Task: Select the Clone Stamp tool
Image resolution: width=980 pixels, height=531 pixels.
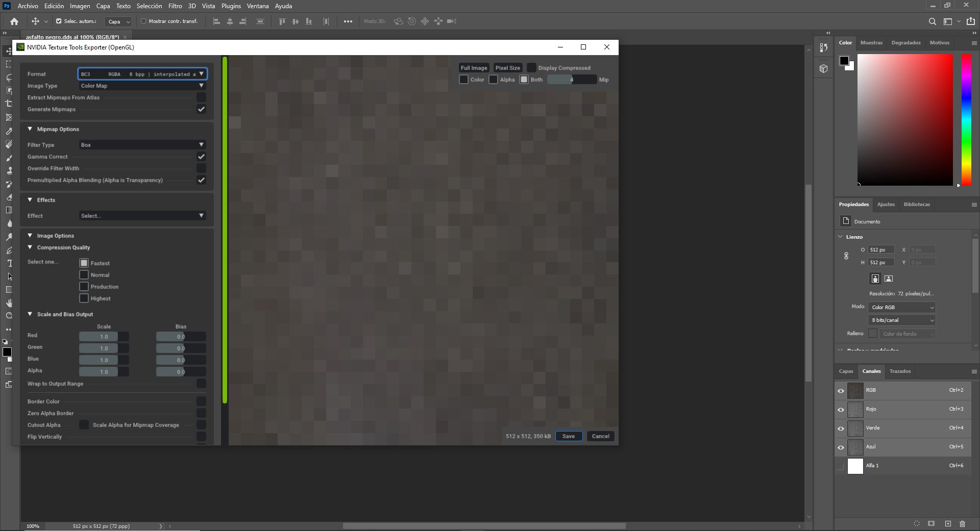Action: click(x=9, y=171)
